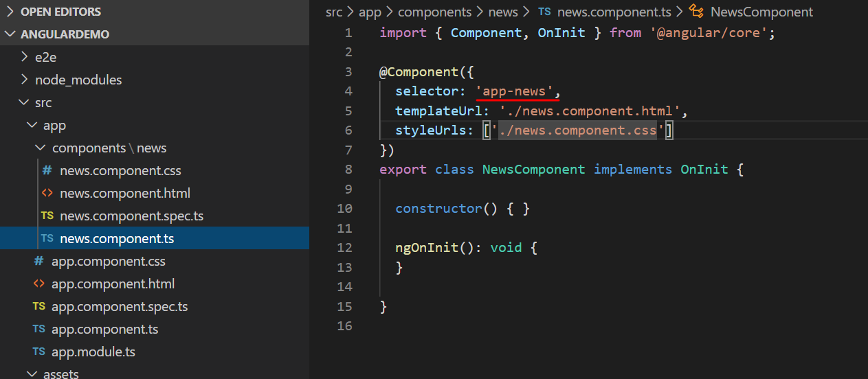Click line number 1 in the gutter
Viewport: 868px width, 379px height.
pyautogui.click(x=348, y=32)
